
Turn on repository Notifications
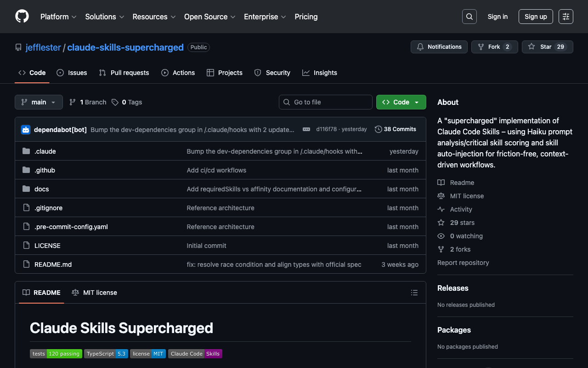pos(439,47)
